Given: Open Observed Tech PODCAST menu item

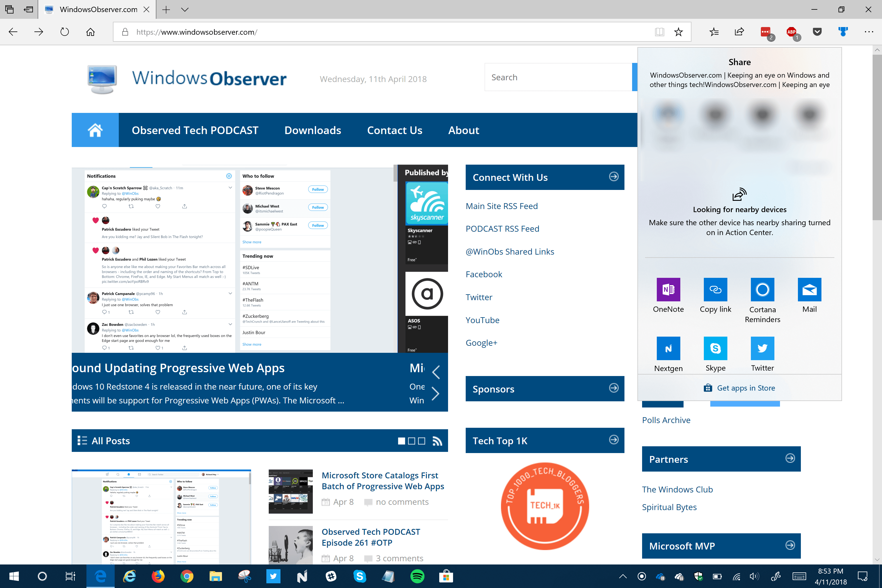Looking at the screenshot, I should [195, 130].
